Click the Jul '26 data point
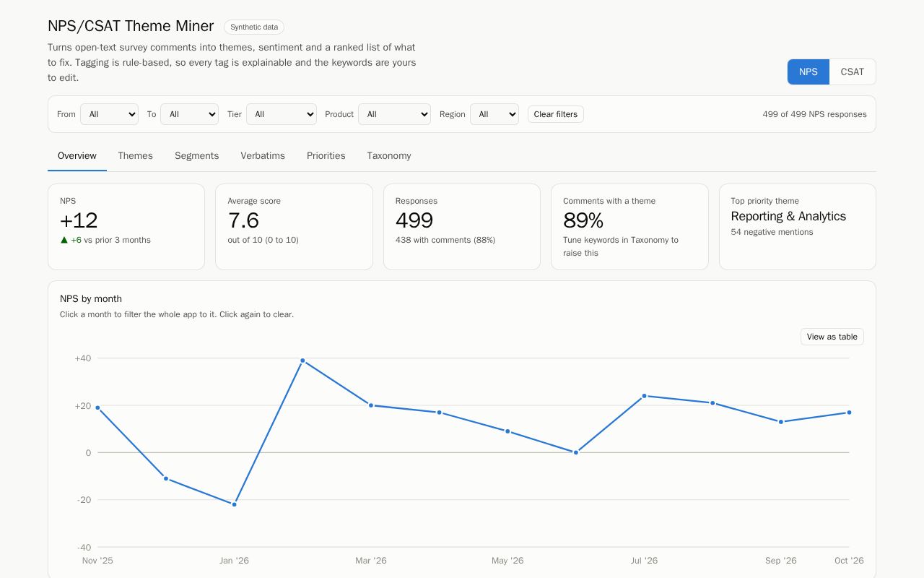924x578 pixels. pyautogui.click(x=644, y=396)
